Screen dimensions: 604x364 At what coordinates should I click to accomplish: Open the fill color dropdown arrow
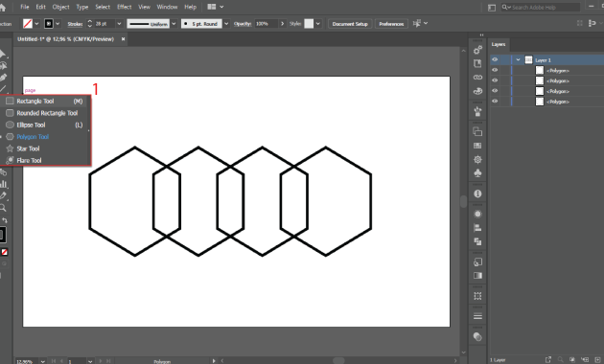coord(36,24)
